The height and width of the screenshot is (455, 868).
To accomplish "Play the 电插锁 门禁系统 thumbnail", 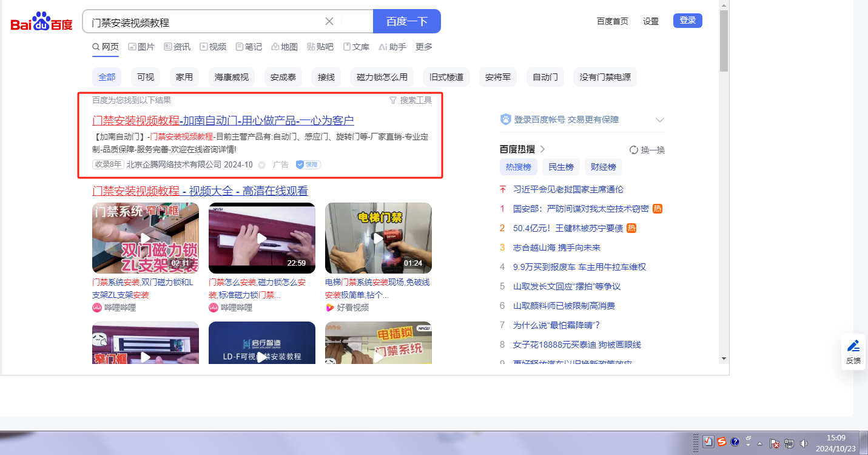I will (378, 343).
